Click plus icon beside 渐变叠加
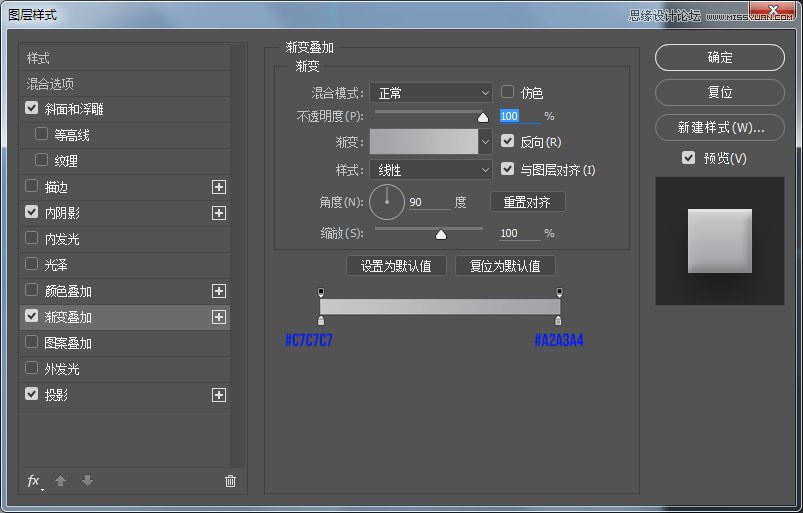Viewport: 803px width, 513px height. [219, 317]
